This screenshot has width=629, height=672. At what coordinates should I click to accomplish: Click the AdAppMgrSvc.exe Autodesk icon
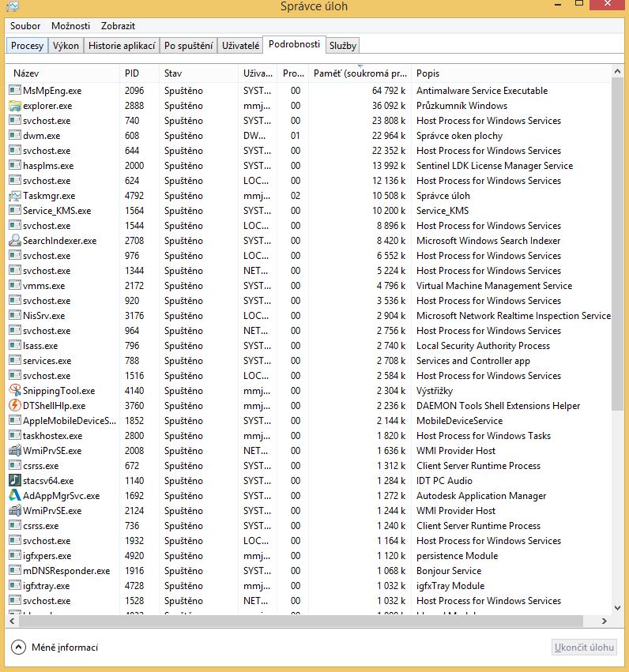(15, 495)
